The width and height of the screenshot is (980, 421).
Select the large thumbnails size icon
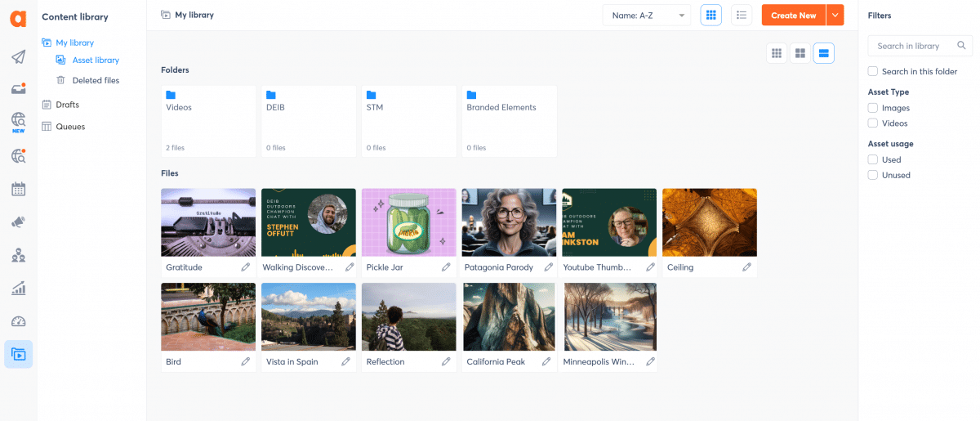click(x=823, y=53)
